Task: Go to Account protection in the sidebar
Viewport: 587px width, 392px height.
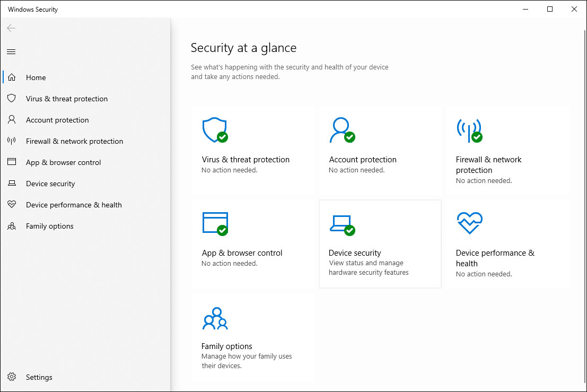Action: tap(57, 120)
